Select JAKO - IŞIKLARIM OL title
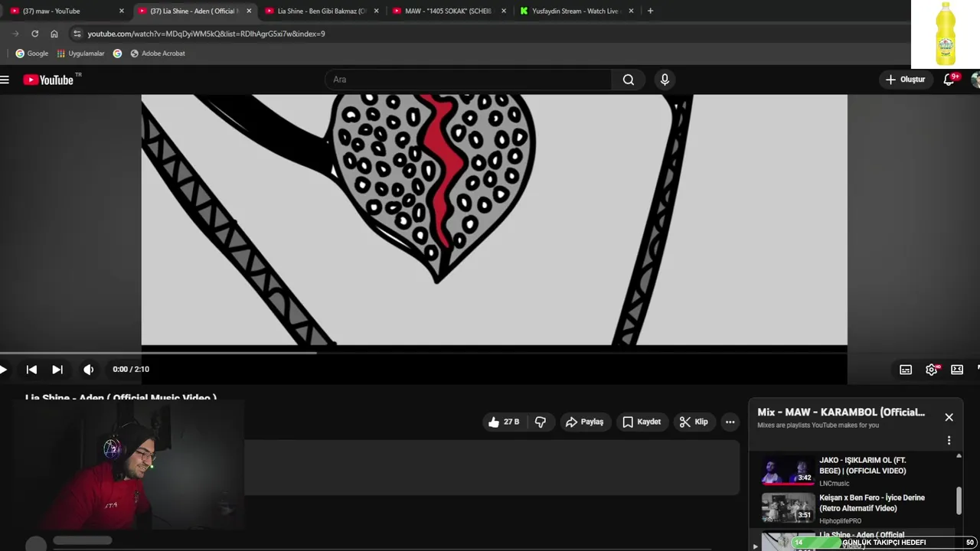The width and height of the screenshot is (980, 551). click(x=863, y=465)
